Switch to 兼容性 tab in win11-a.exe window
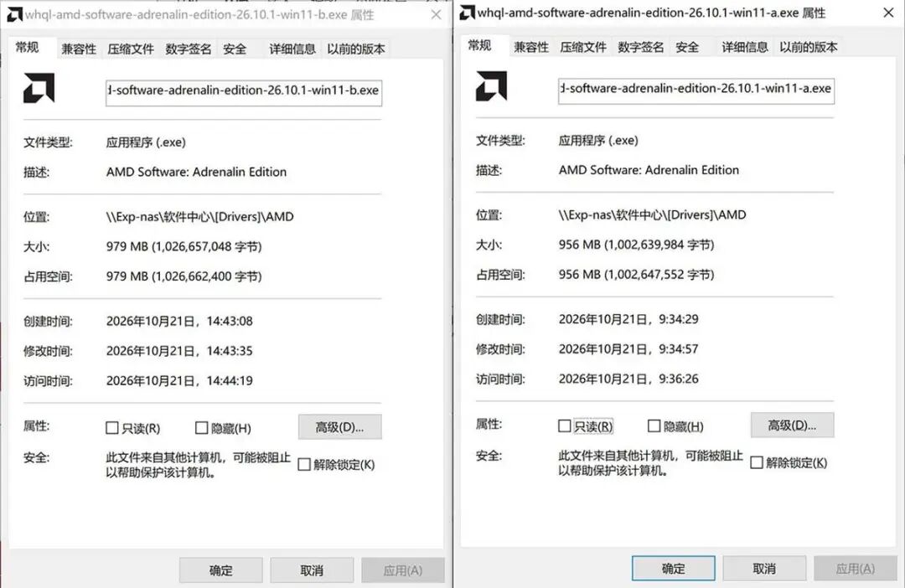Screen dimensions: 905x588 531,47
